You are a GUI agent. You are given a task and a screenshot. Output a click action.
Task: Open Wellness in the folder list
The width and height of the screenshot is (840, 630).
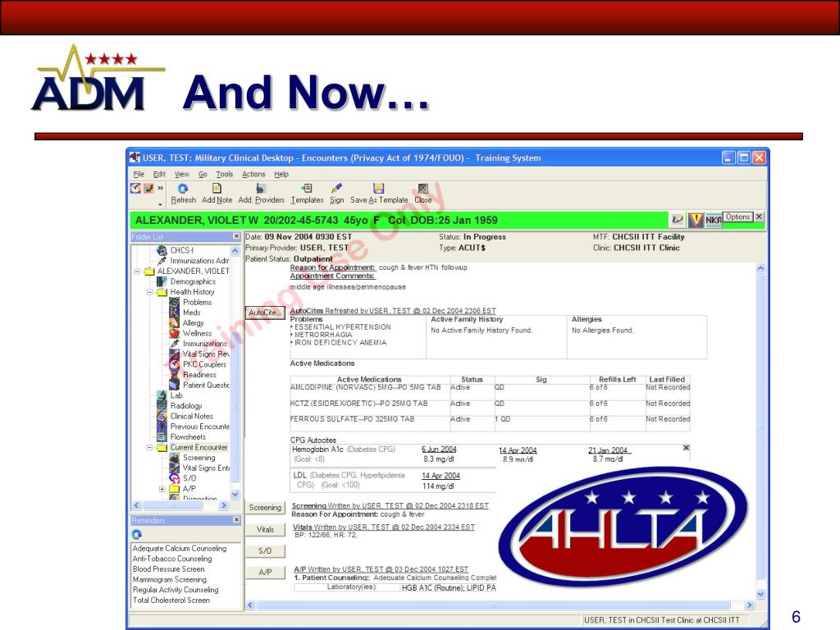[x=197, y=333]
